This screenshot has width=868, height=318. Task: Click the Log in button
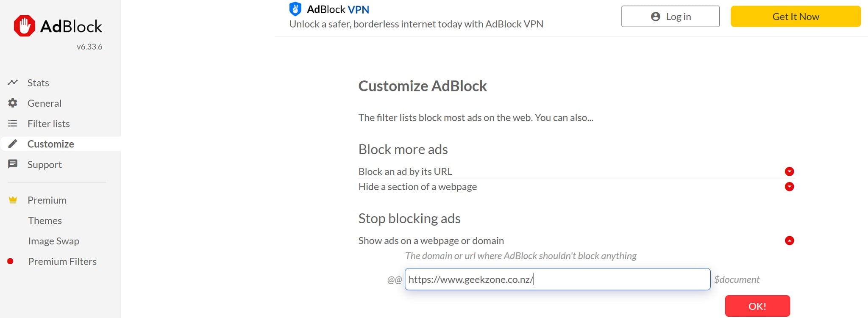pyautogui.click(x=670, y=17)
